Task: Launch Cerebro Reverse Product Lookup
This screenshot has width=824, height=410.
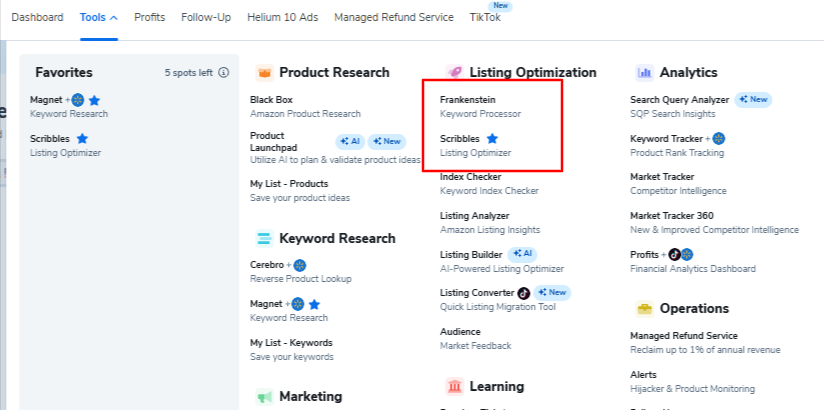Action: click(x=301, y=271)
